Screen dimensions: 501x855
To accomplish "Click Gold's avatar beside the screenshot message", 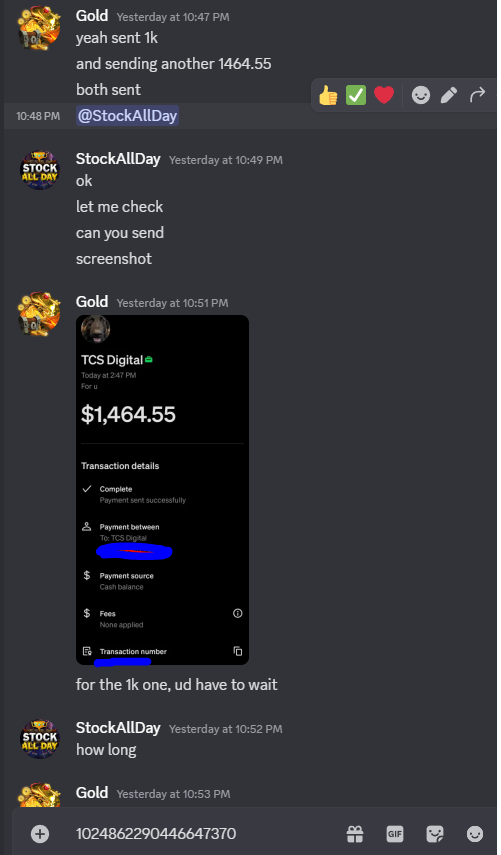I will click(40, 313).
